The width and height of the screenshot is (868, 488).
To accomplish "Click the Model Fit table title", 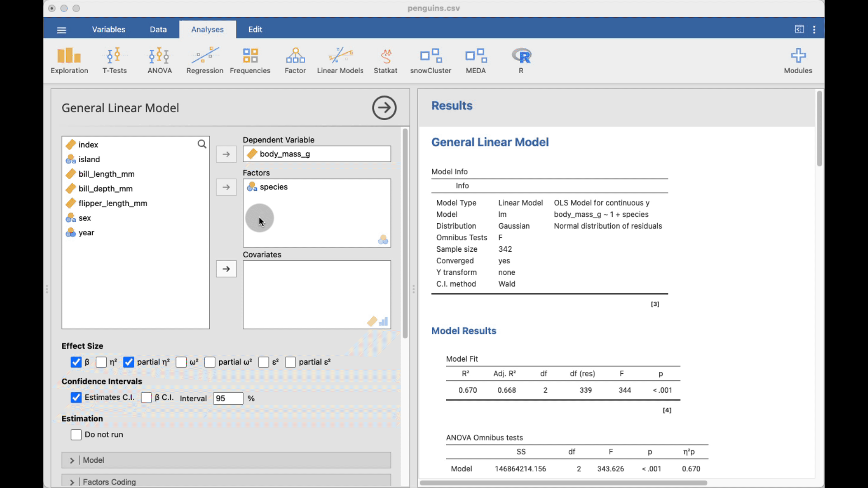I will tap(462, 359).
